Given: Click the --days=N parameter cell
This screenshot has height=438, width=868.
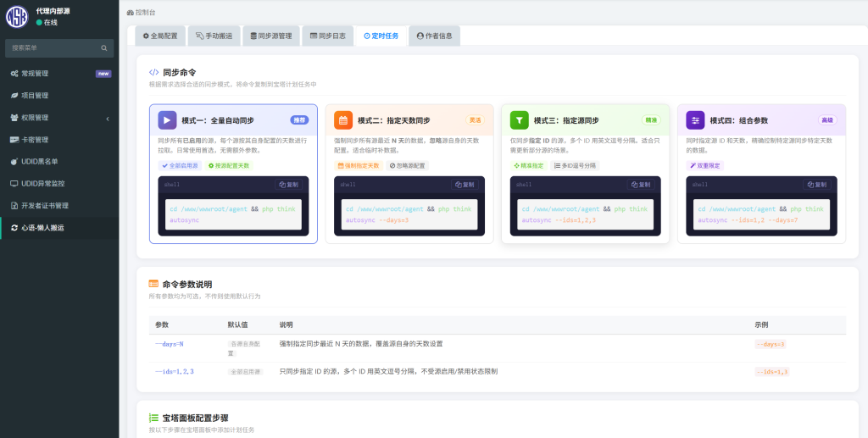Looking at the screenshot, I should pos(170,344).
